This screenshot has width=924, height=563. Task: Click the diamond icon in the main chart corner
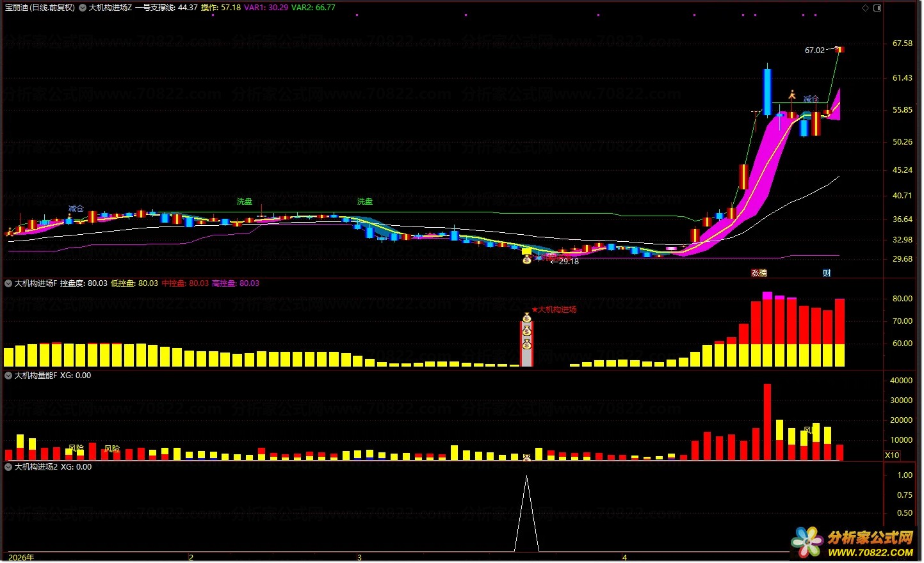pyautogui.click(x=866, y=8)
